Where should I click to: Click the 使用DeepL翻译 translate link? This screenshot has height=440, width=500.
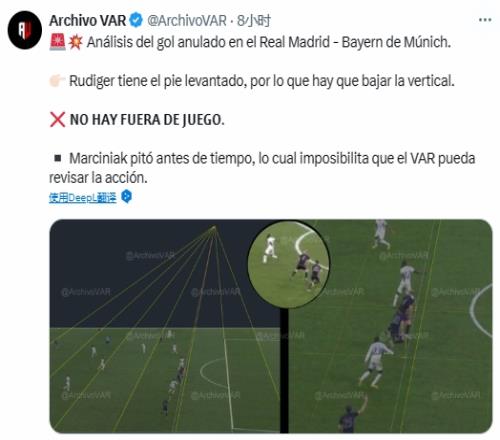click(x=83, y=198)
